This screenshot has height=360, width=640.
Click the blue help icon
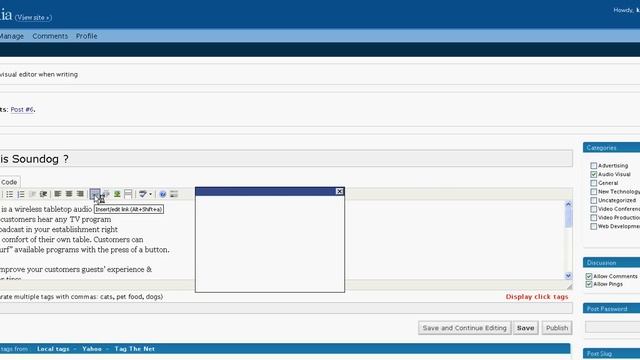pos(162,194)
